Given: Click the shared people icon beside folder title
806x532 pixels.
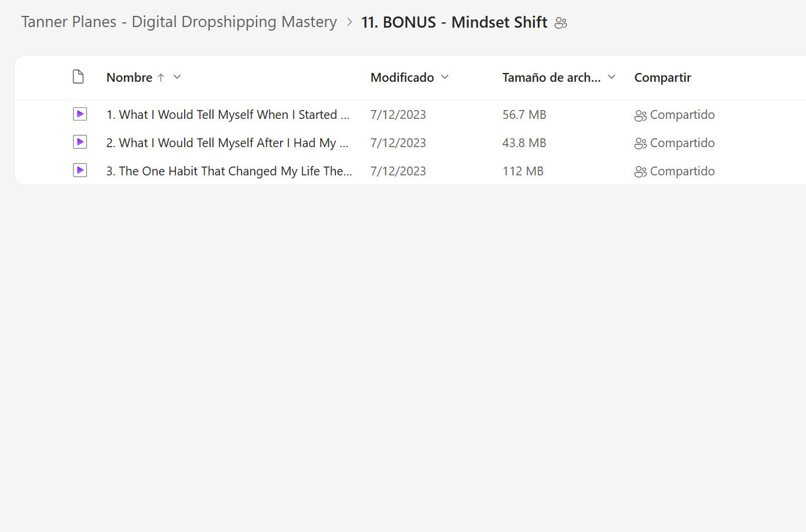Looking at the screenshot, I should 561,23.
